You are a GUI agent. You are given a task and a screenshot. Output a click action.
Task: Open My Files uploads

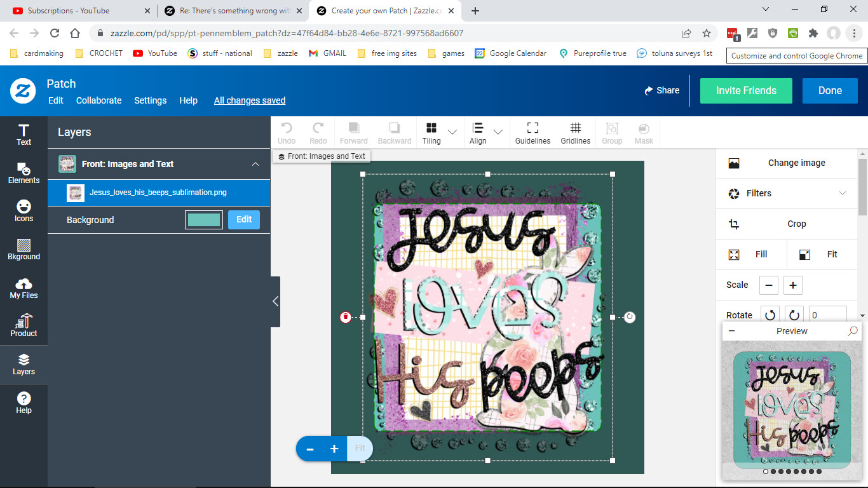pos(24,288)
